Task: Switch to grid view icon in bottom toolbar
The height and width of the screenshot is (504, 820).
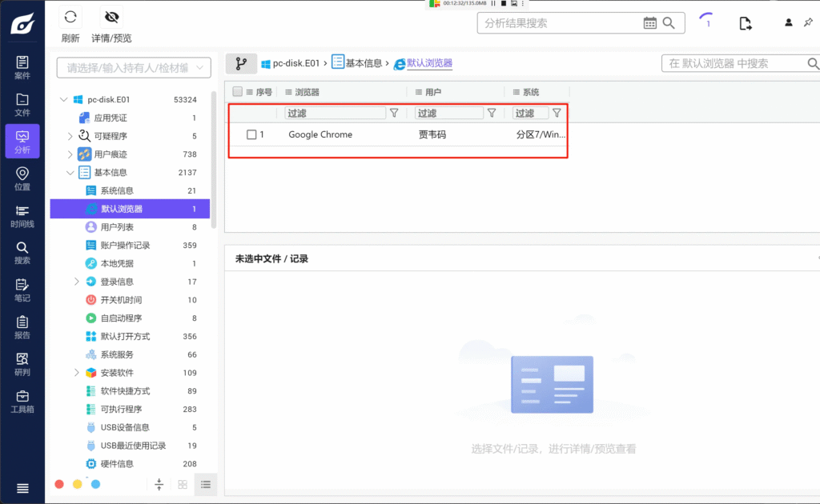Action: (x=183, y=484)
